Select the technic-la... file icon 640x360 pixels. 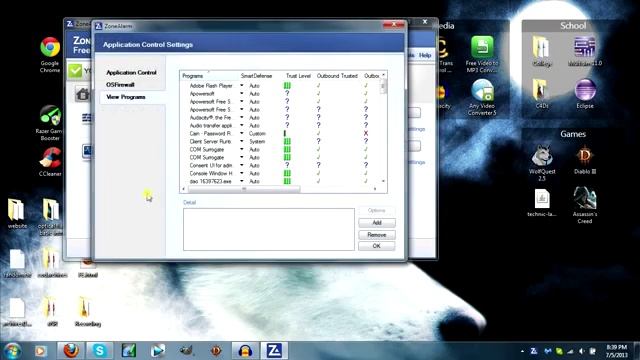[542, 202]
